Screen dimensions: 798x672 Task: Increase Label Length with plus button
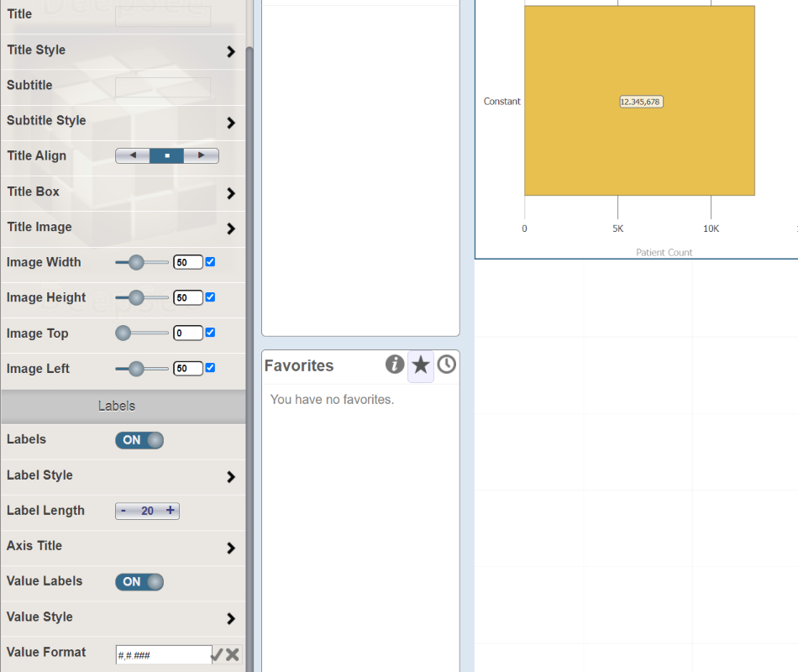[171, 510]
